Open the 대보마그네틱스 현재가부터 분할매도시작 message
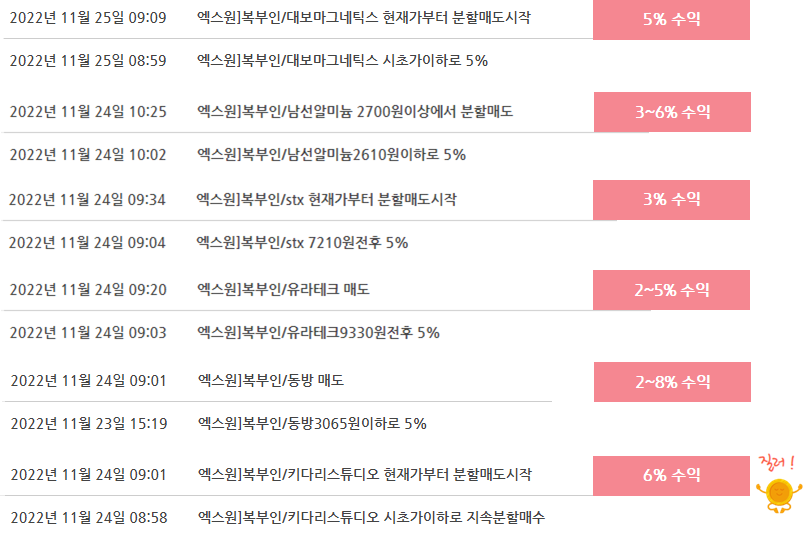The width and height of the screenshot is (811, 533). [364, 18]
